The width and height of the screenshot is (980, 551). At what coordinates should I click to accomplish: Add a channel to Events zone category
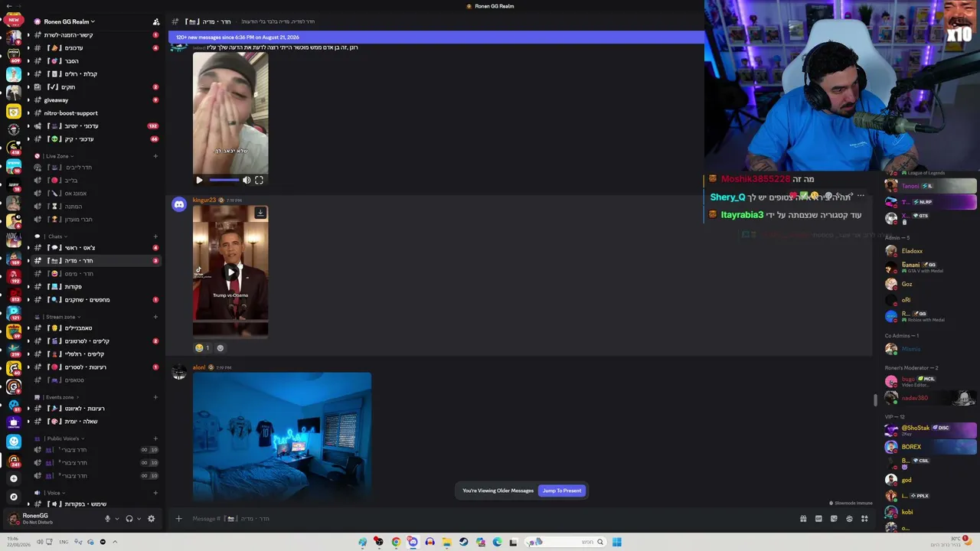155,397
